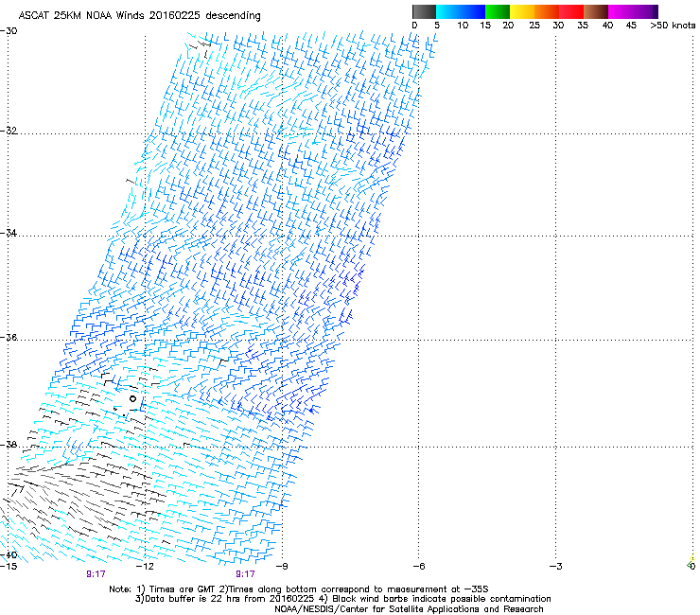The image size is (700, 615).
Task: Select the red 30-35 knots legend segment
Action: point(571,11)
